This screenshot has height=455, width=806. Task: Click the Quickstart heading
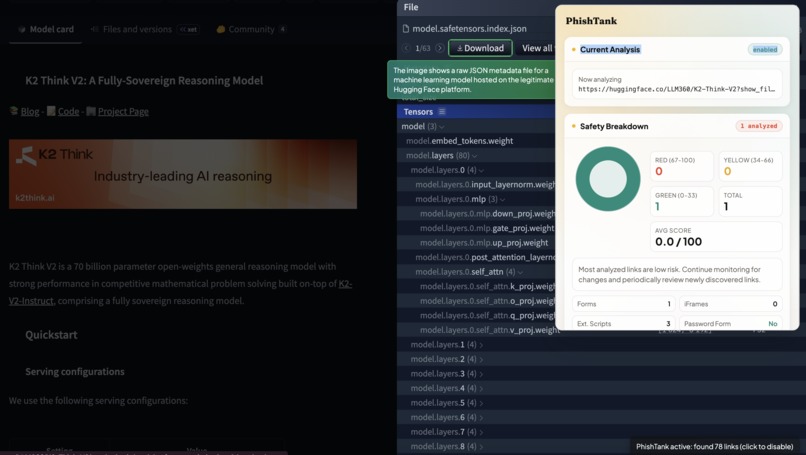tap(51, 335)
